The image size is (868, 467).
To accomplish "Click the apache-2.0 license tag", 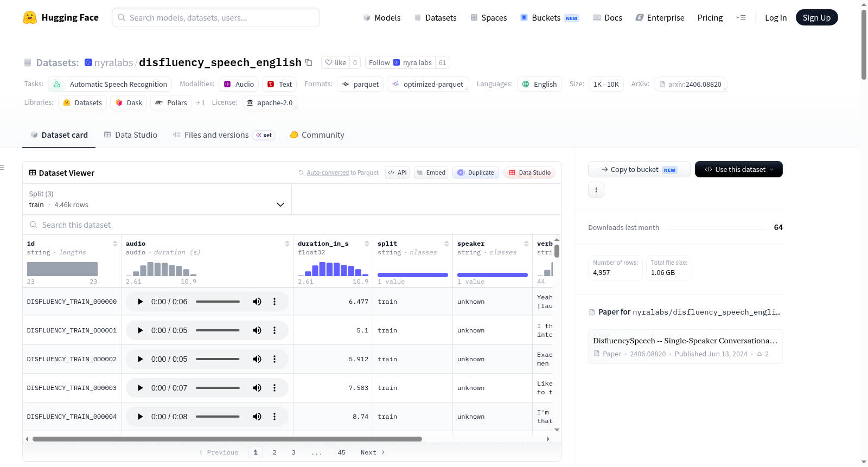I will [270, 103].
